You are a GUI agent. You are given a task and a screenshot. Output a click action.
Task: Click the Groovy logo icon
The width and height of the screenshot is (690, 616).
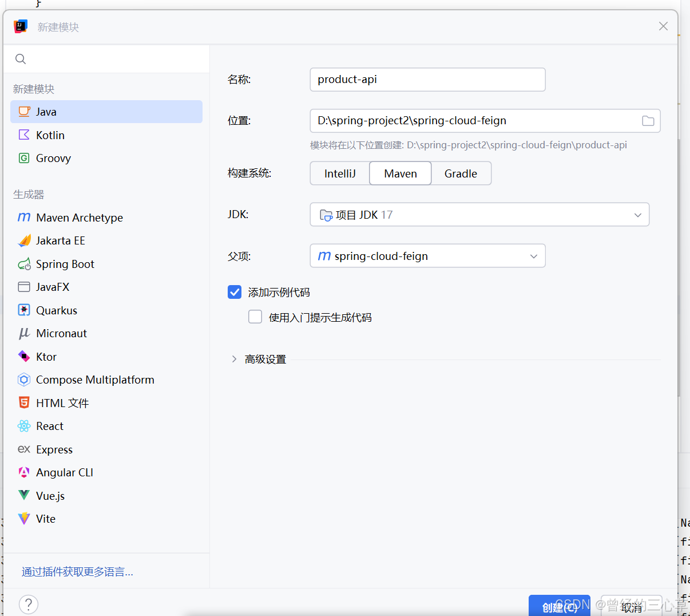(x=24, y=158)
